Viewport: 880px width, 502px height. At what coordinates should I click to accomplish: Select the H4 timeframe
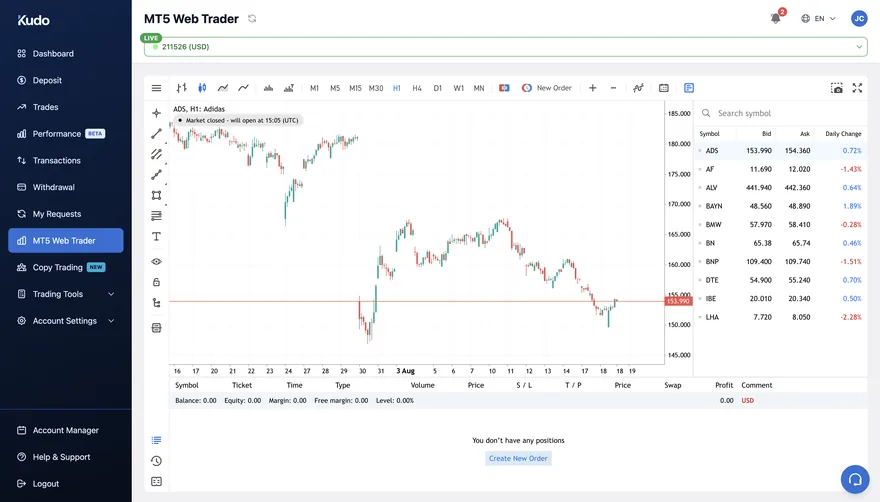417,88
